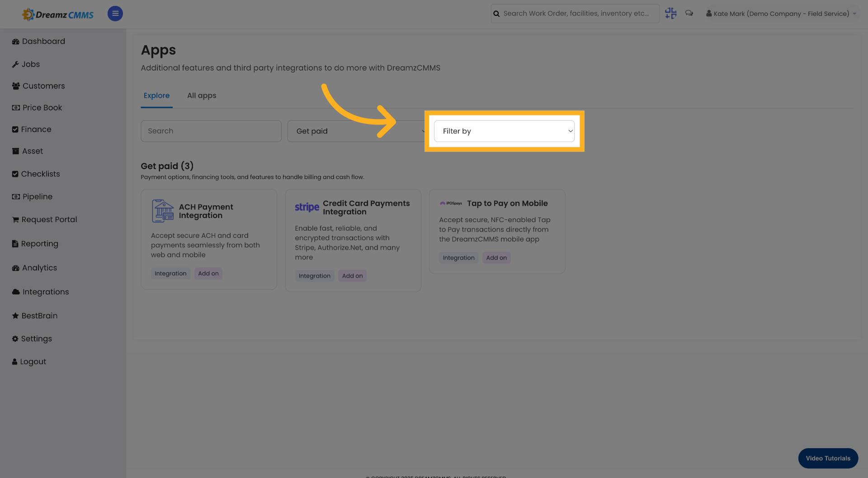This screenshot has width=868, height=478.
Task: Click the wrench icon beside Jobs
Action: (15, 64)
